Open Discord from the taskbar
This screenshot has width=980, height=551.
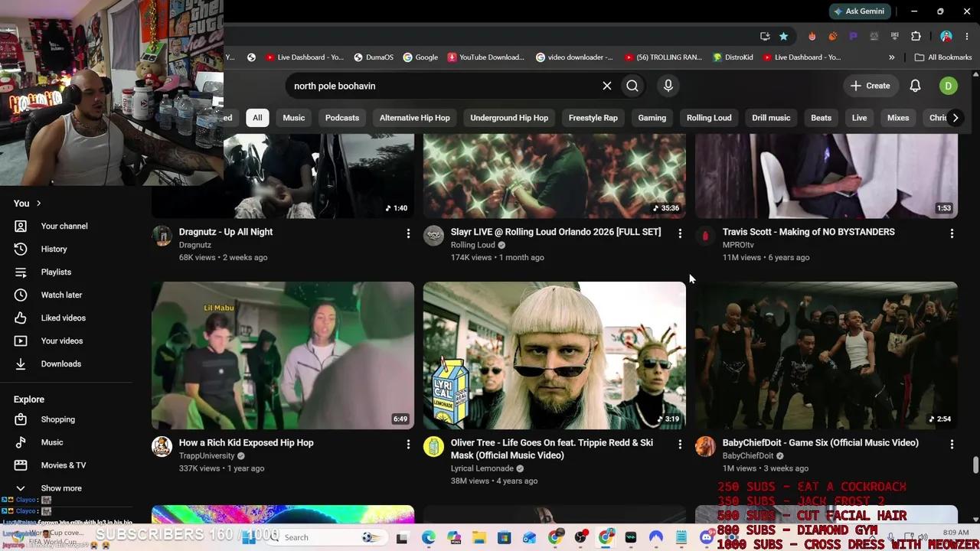point(707,537)
